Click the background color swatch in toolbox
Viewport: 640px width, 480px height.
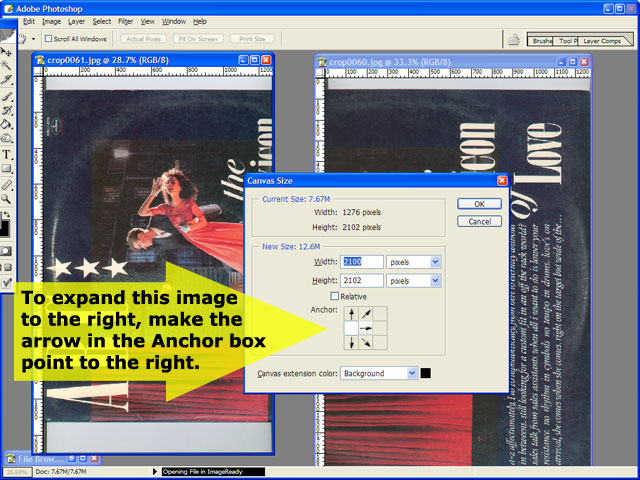(4, 229)
